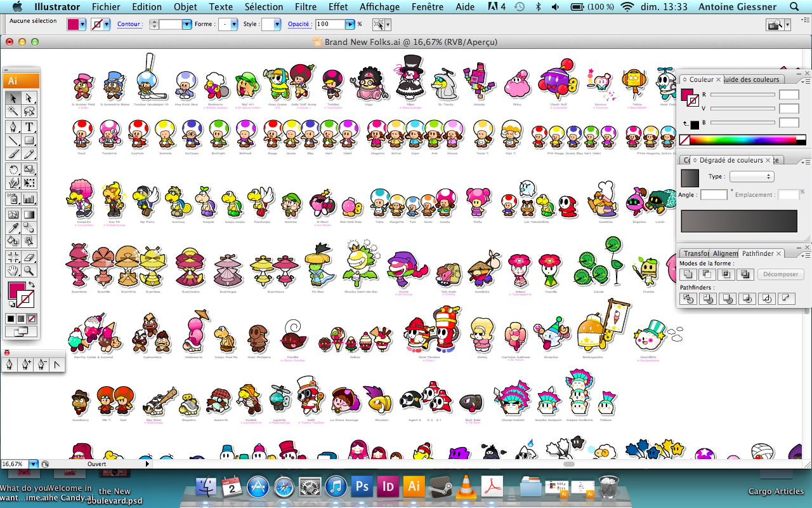Choose the Pencil tool

tap(29, 154)
